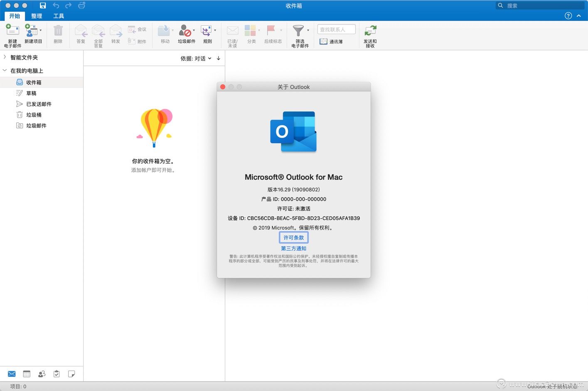
Task: Click the Send and Receive (发送和接收) icon
Action: [370, 31]
